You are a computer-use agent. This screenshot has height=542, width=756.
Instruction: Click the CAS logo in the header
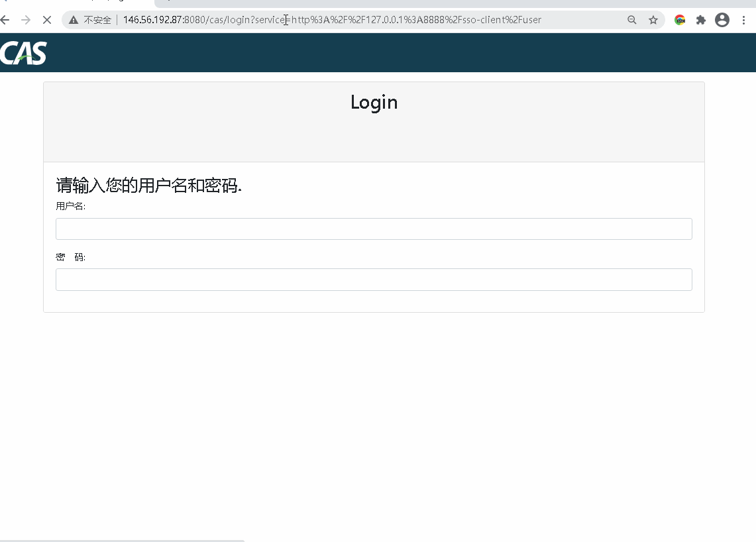[23, 53]
